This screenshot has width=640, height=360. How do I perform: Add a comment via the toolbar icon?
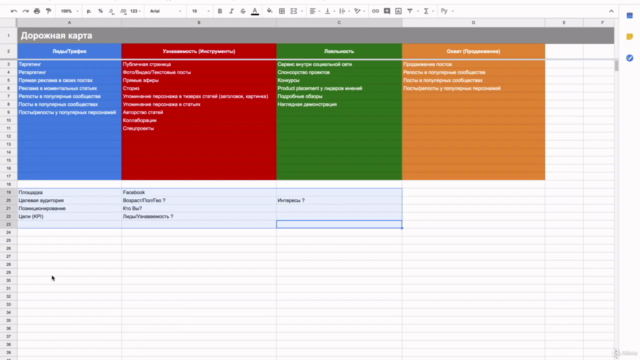tap(387, 11)
